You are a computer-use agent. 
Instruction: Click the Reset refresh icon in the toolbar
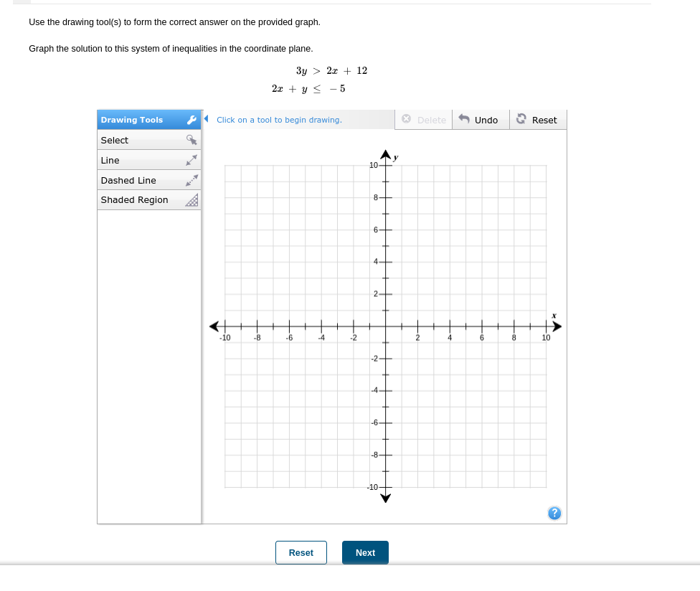[522, 119]
